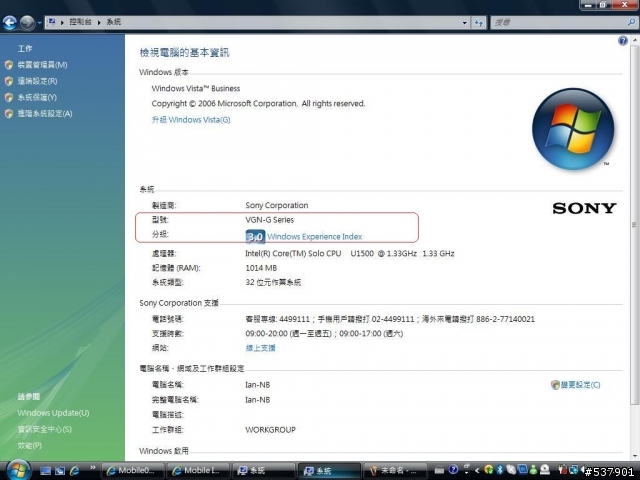
Task: Click shield icon beside 遠端設定(R)
Action: (x=9, y=81)
